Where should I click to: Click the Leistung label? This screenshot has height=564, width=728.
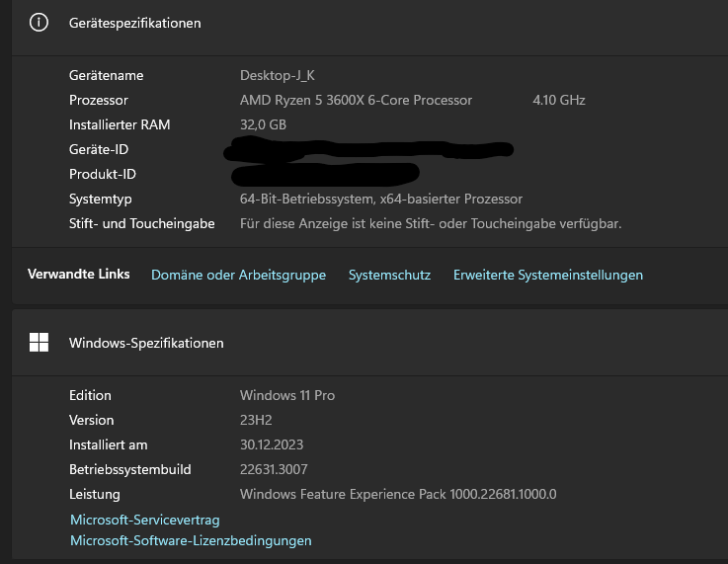(94, 494)
